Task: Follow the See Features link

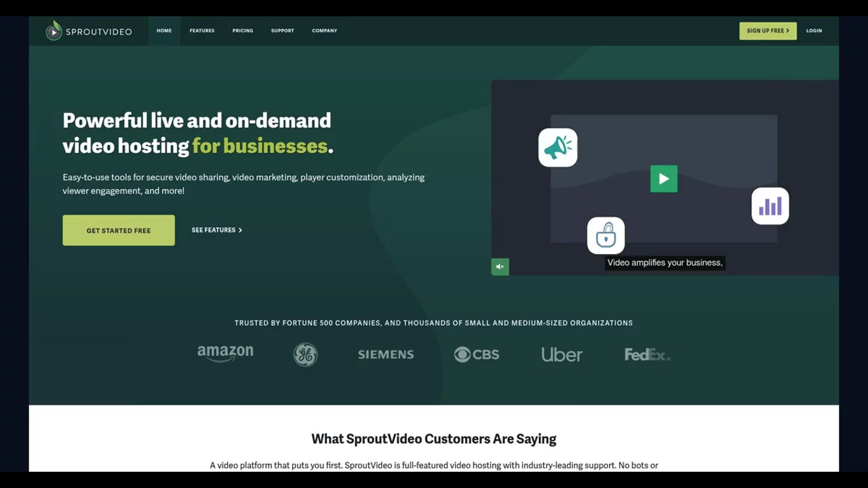Action: [217, 230]
